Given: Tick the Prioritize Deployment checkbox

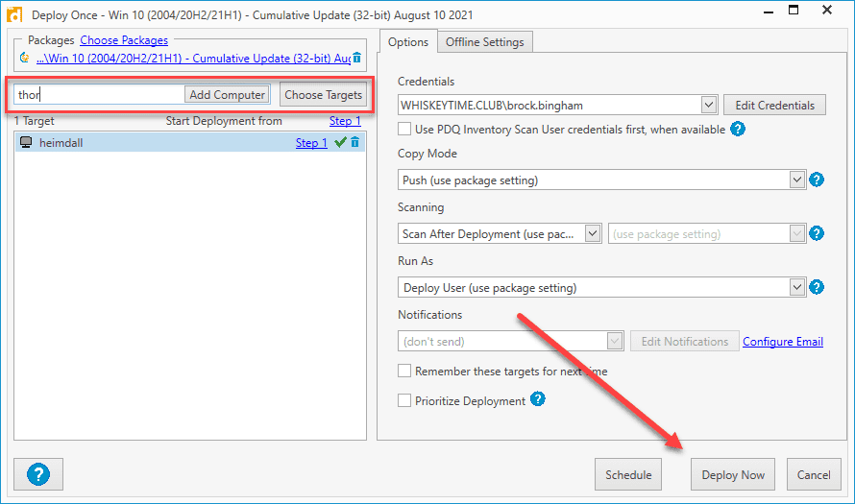Looking at the screenshot, I should [404, 400].
